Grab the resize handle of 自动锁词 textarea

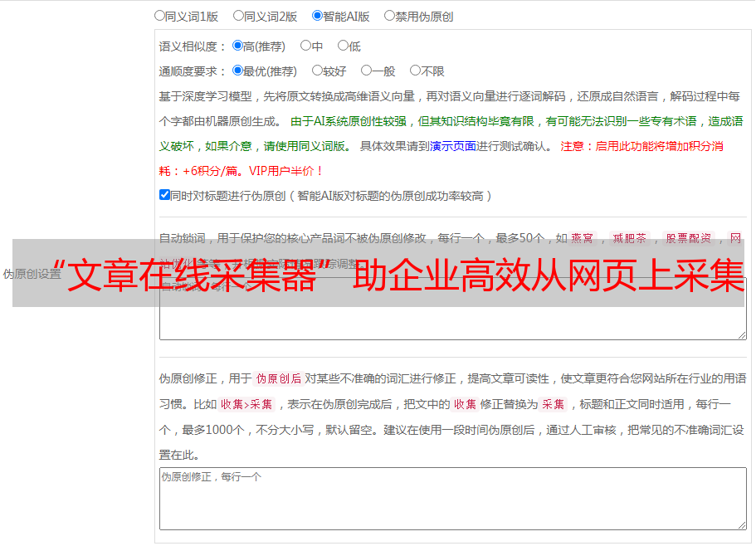coord(742,335)
